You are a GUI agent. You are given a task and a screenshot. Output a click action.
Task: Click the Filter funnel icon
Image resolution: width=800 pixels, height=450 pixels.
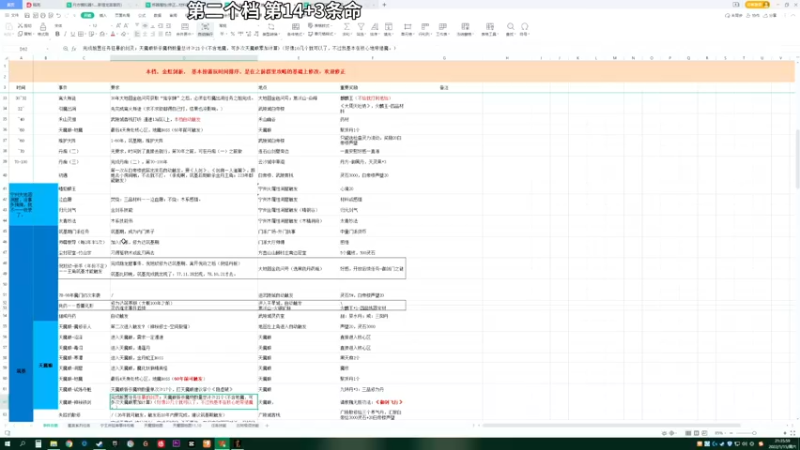[361, 29]
